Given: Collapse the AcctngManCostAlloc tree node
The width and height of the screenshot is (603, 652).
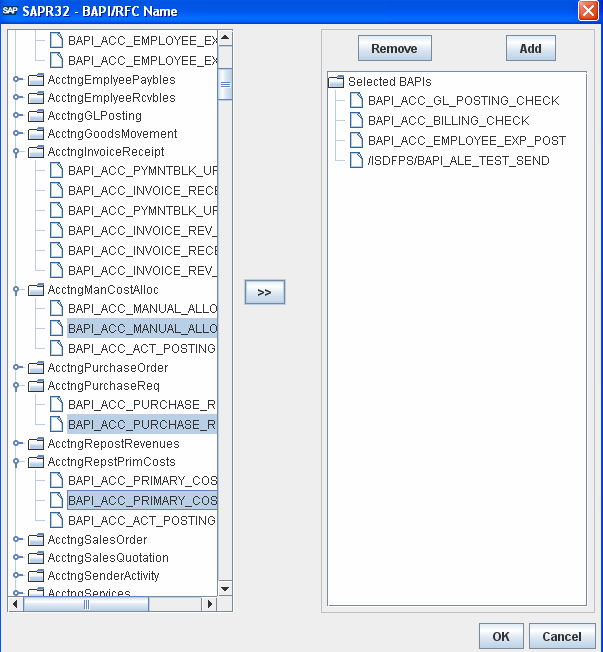Looking at the screenshot, I should tap(16, 290).
